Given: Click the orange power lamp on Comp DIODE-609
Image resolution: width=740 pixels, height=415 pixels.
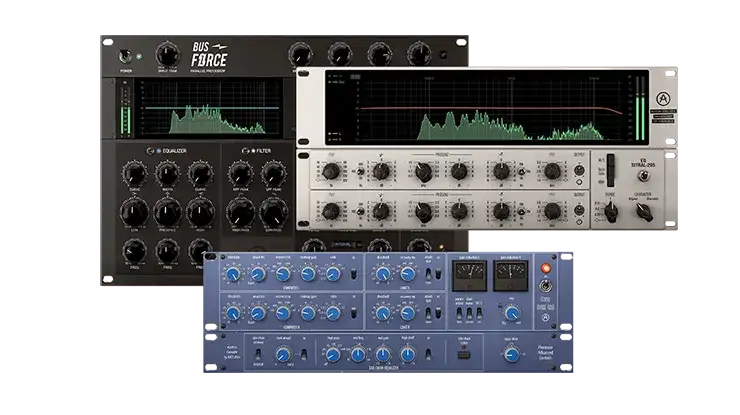Looking at the screenshot, I should point(546,268).
